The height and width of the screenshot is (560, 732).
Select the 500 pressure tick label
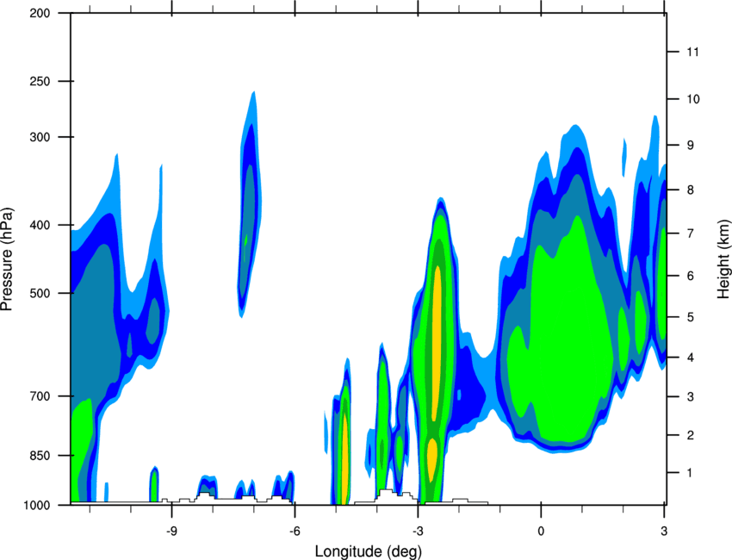pyautogui.click(x=40, y=293)
